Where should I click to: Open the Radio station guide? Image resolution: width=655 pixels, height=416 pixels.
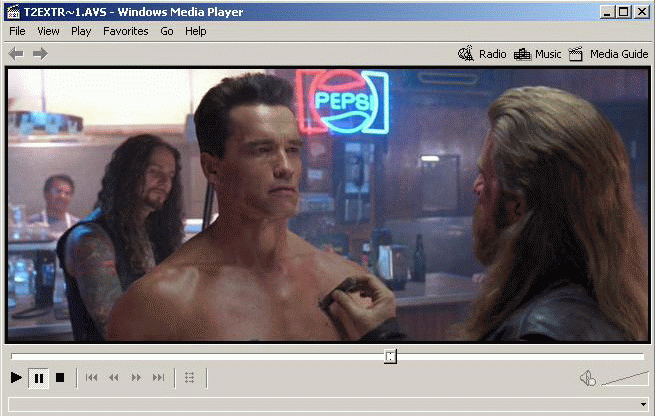point(482,54)
